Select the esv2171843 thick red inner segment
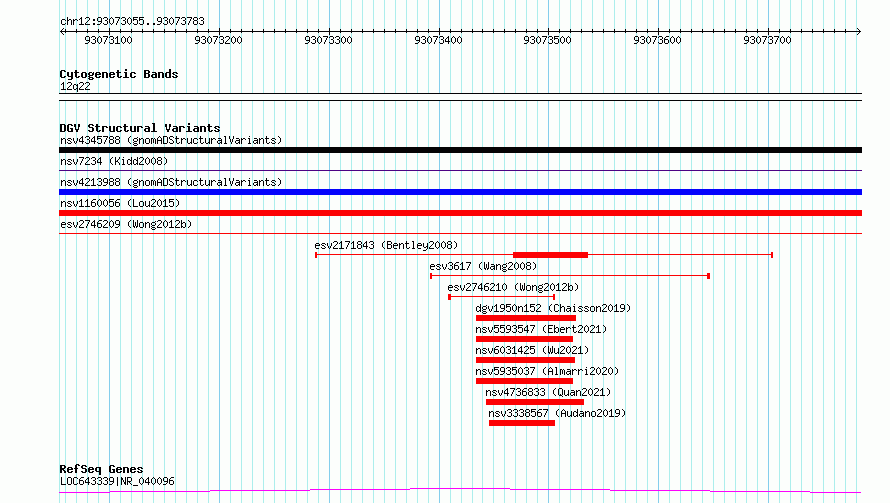Viewport: 890px width, 503px height. 550,255
